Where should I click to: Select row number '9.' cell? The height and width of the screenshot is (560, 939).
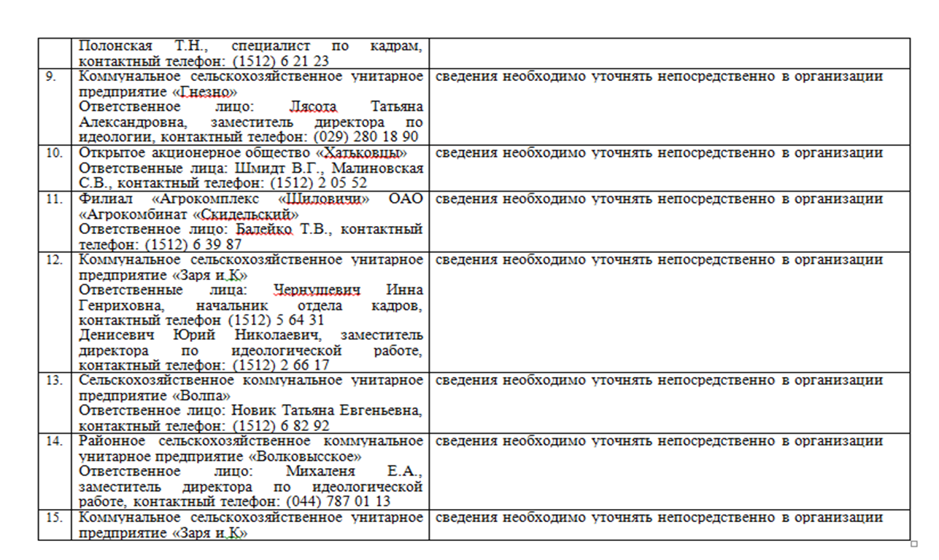tap(55, 106)
